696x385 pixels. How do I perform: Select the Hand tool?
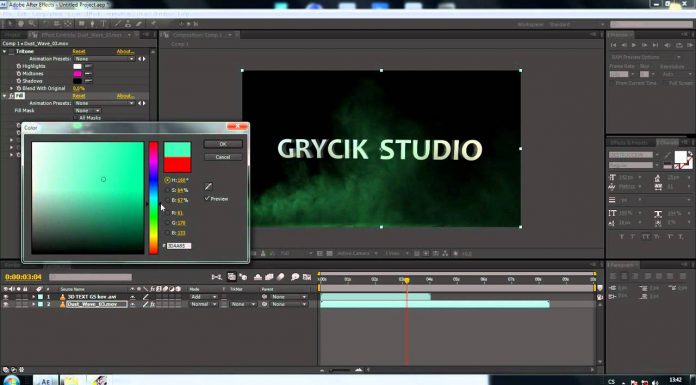[x=21, y=24]
